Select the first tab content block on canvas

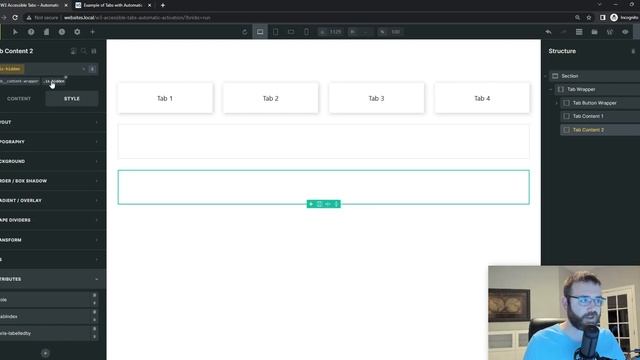324,141
